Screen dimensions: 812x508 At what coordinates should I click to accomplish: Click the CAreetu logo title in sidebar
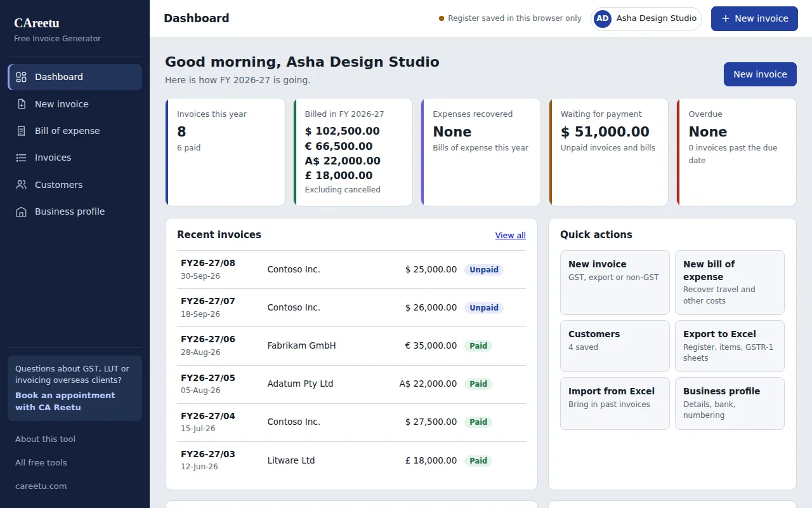click(37, 23)
